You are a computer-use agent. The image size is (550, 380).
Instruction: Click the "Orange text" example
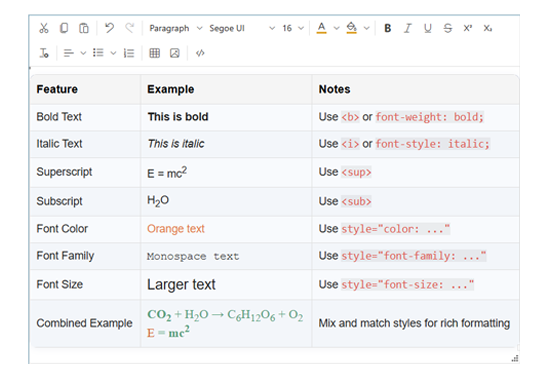point(176,228)
